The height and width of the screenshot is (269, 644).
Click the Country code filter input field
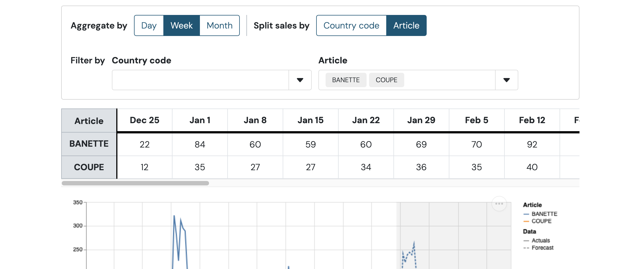point(200,80)
